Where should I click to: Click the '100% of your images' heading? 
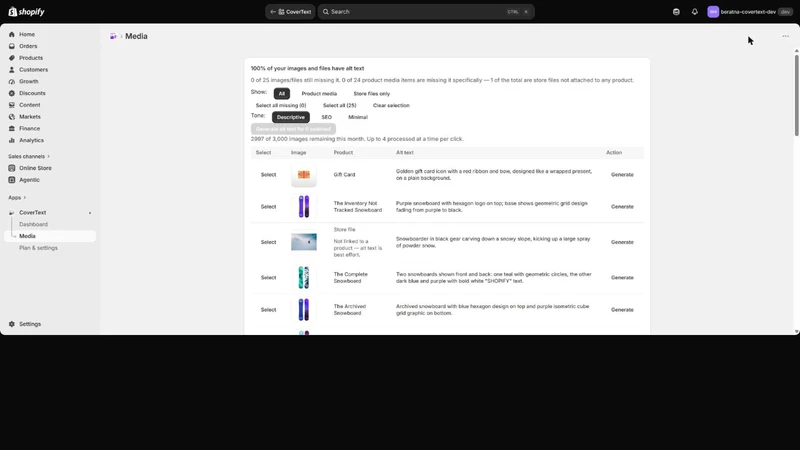[x=307, y=68]
